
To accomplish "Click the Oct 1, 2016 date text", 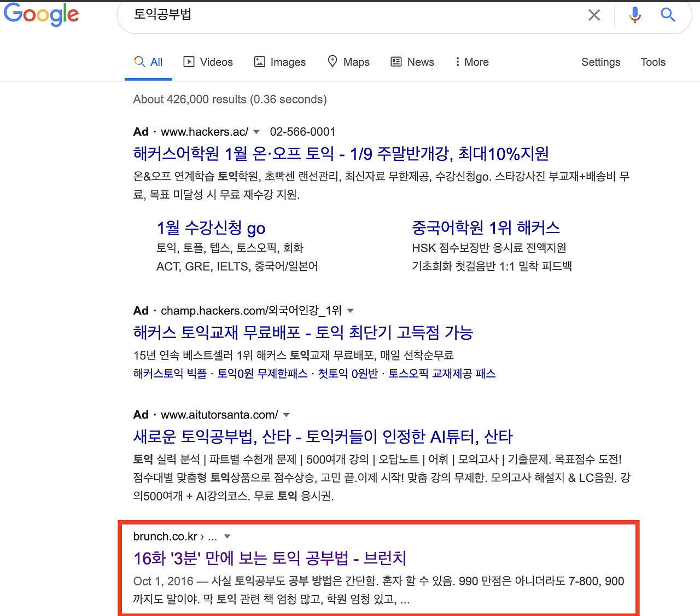I will click(x=164, y=581).
